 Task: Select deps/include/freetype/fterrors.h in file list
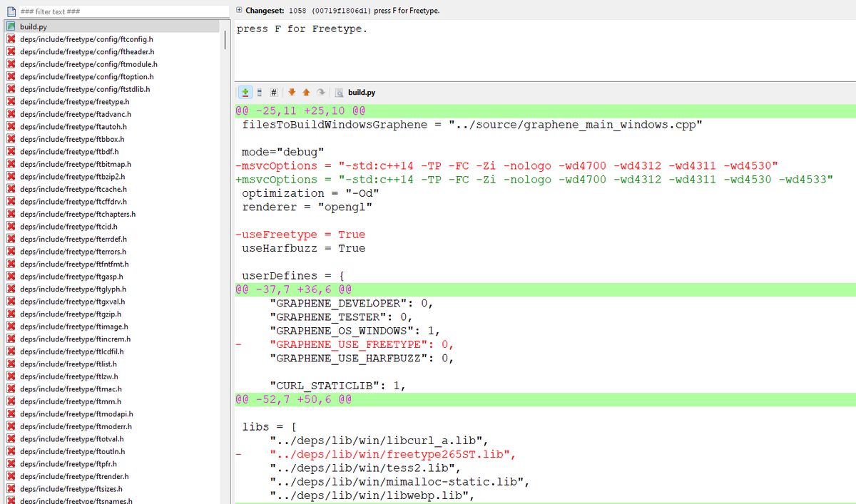click(73, 252)
